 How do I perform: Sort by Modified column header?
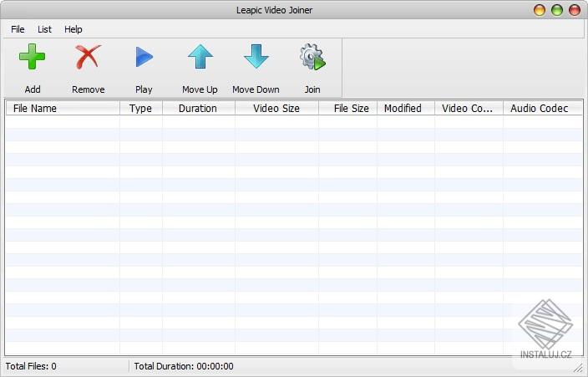coord(406,108)
